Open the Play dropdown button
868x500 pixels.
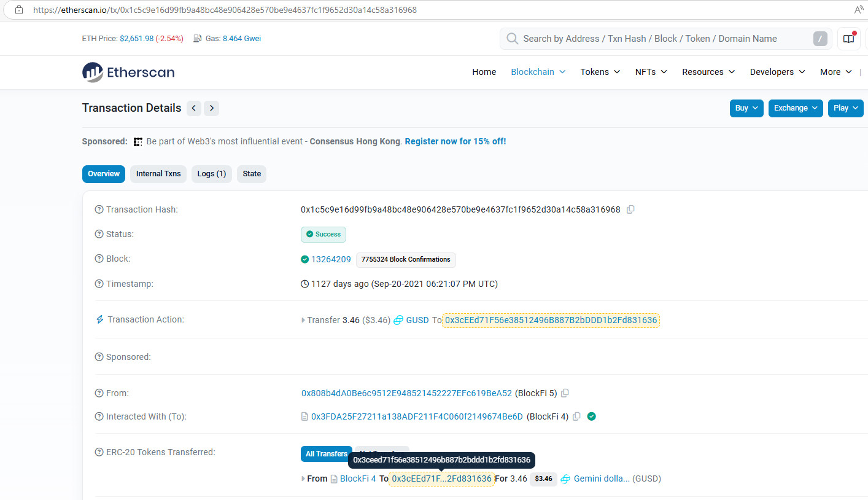846,108
